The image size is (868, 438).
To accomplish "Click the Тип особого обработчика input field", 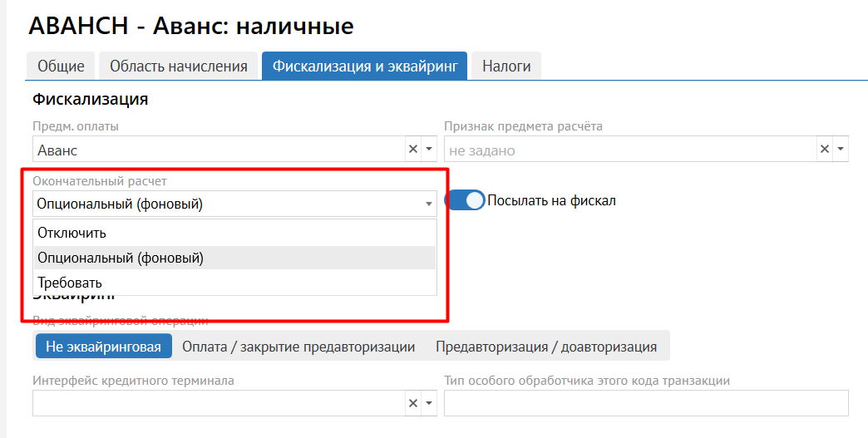I will (x=646, y=403).
